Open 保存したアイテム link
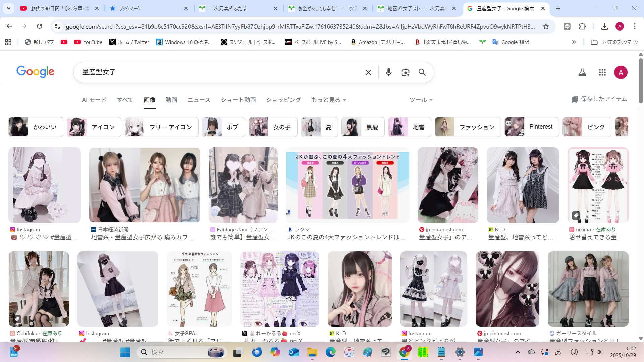Image resolution: width=644 pixels, height=362 pixels. coord(599,99)
